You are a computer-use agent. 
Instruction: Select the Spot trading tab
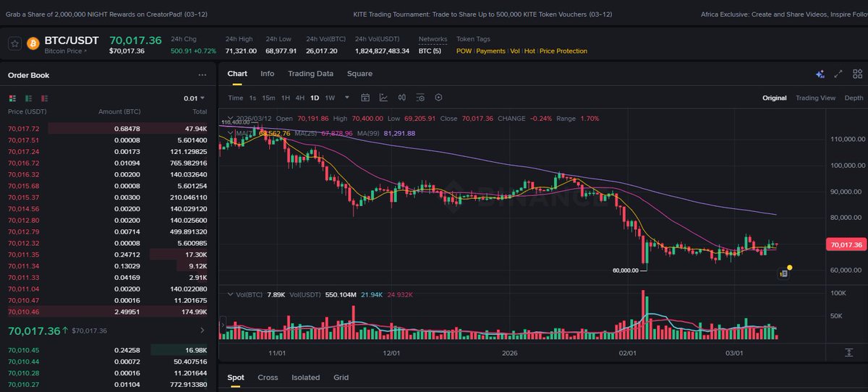coord(236,378)
